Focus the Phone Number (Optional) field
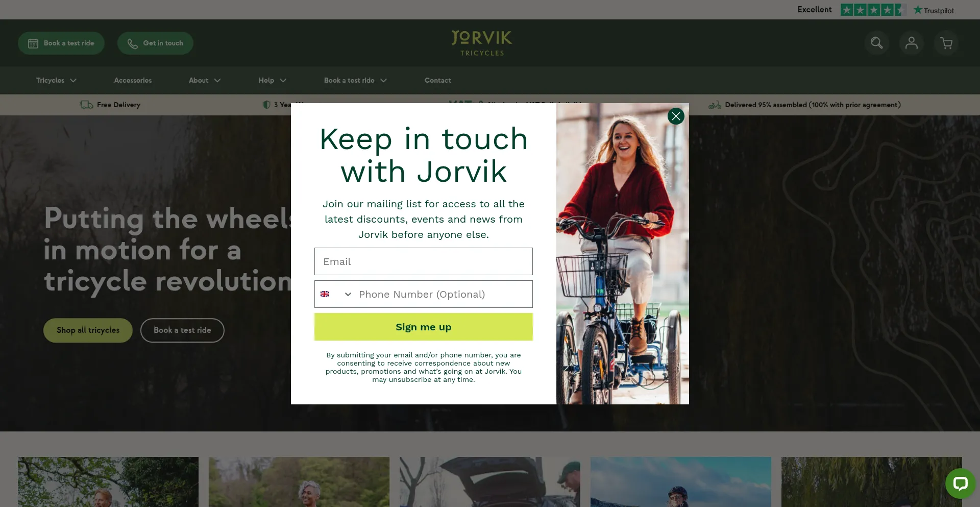Screen dimensions: 980x507 443,294
